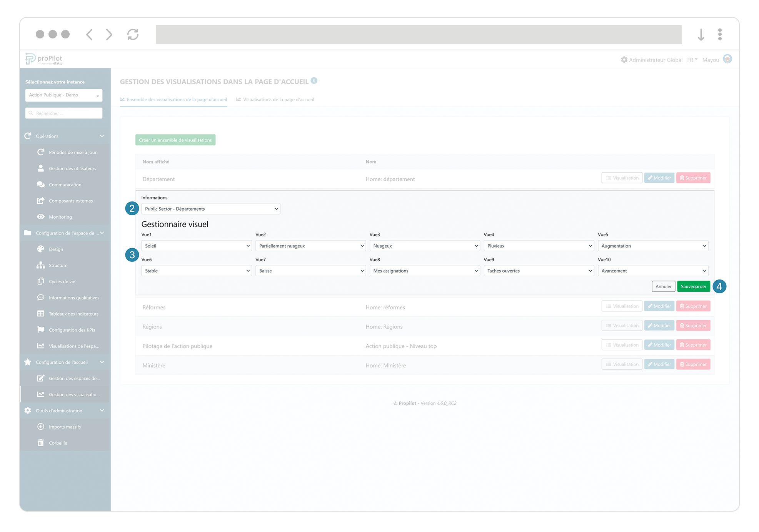Click "Créer un ensemble de visualisations"
The image size is (759, 532).
[x=175, y=140]
